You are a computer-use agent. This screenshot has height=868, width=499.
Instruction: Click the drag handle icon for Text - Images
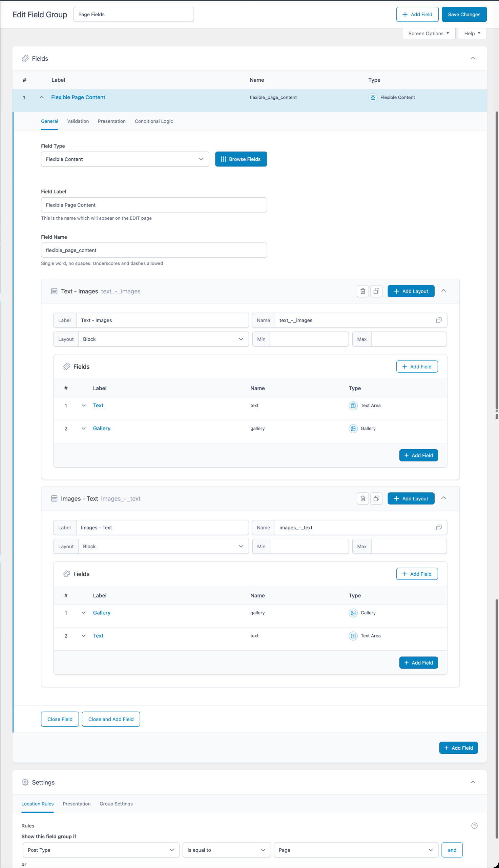tap(54, 291)
